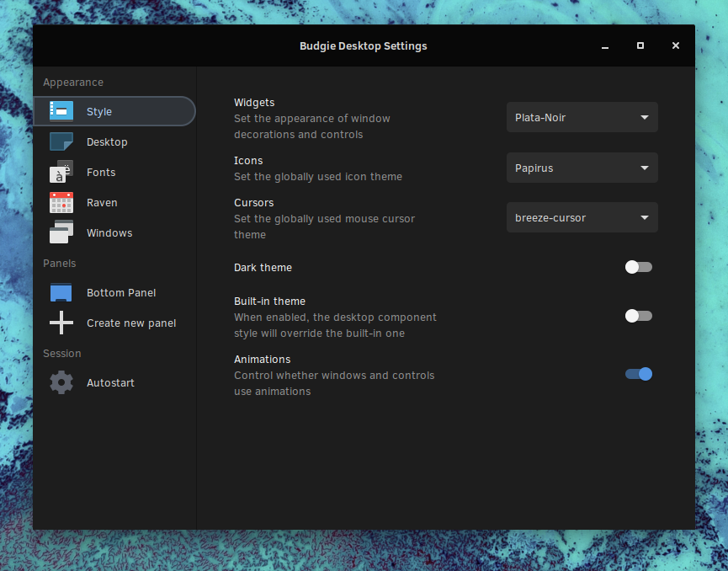
Task: Click the plus icon for new panel
Action: click(61, 323)
